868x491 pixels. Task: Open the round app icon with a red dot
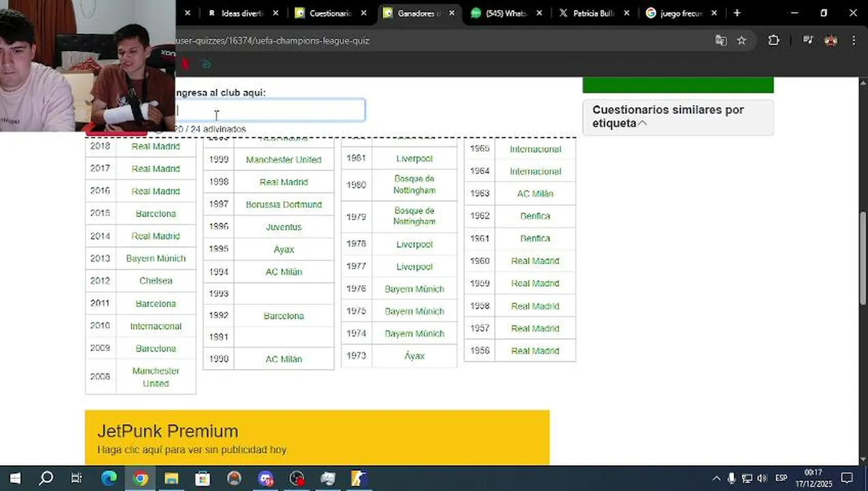(x=297, y=478)
